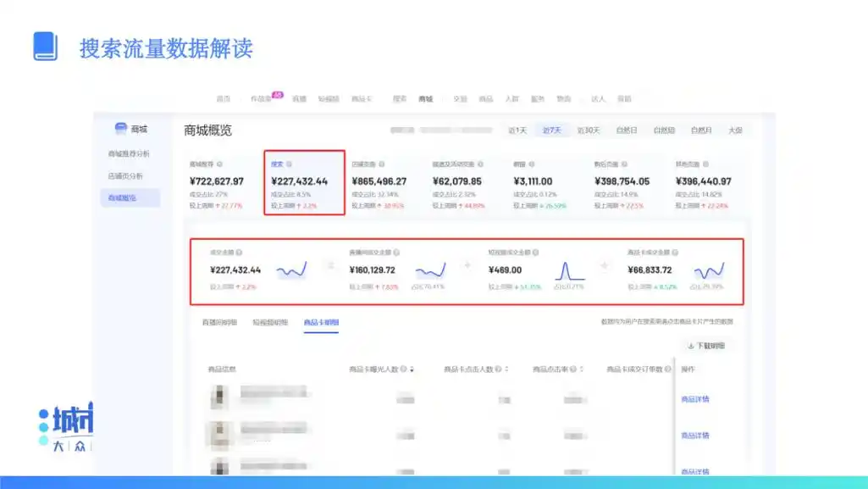868x489 pixels.
Task: Click the 下载明细 button
Action: pos(708,344)
